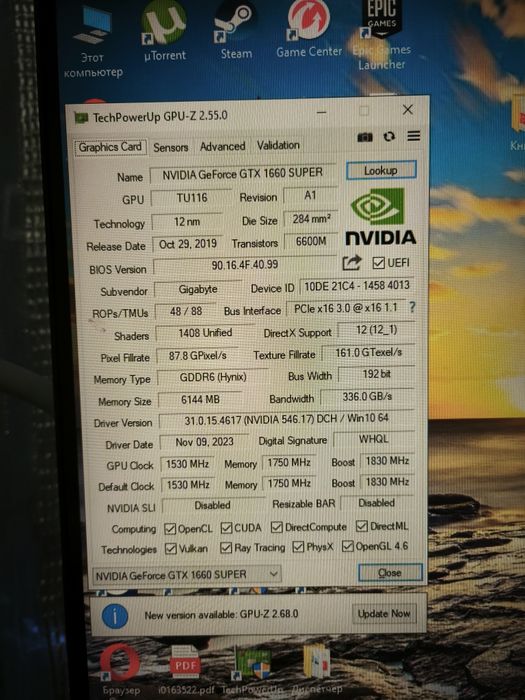Click the Transistors value 6600M
This screenshot has height=700, width=525.
point(311,242)
